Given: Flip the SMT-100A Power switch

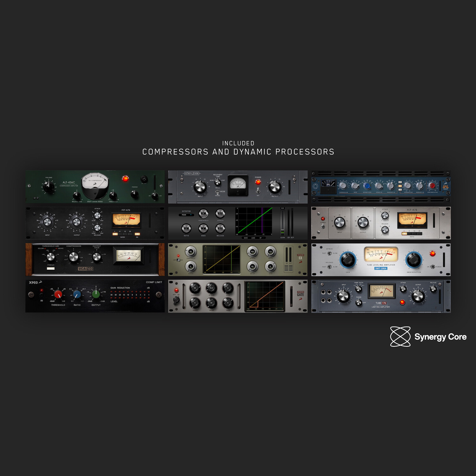Looking at the screenshot, I should (x=432, y=267).
